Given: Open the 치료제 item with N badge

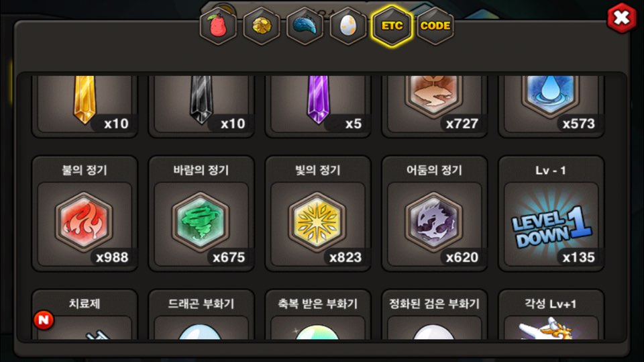Looking at the screenshot, I should click(85, 315).
